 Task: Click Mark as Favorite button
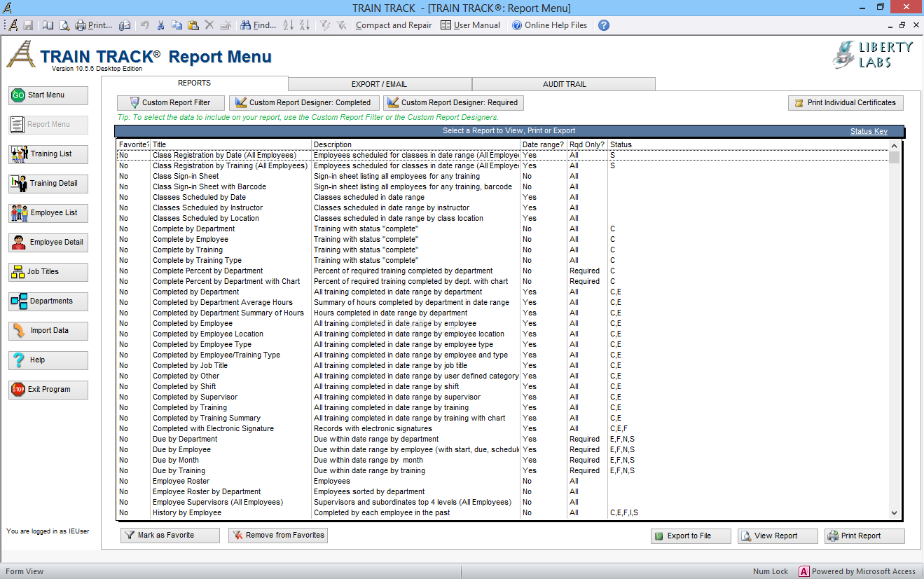coord(170,536)
